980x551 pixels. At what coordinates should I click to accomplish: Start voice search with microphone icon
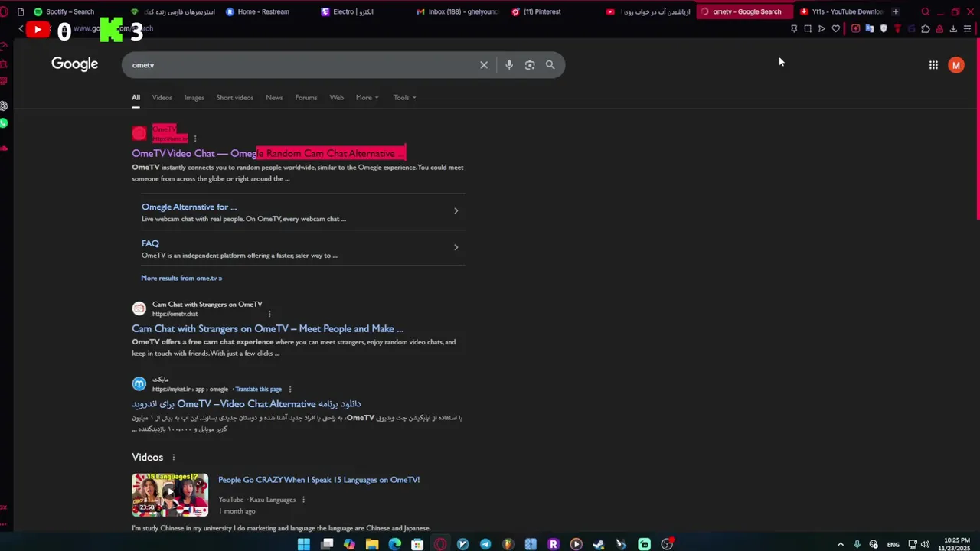tap(509, 65)
